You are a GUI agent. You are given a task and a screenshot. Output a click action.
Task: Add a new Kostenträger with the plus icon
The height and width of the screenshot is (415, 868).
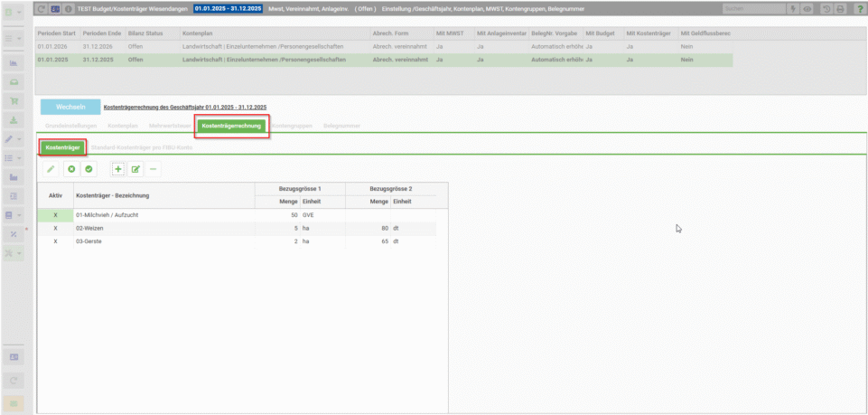tap(118, 169)
